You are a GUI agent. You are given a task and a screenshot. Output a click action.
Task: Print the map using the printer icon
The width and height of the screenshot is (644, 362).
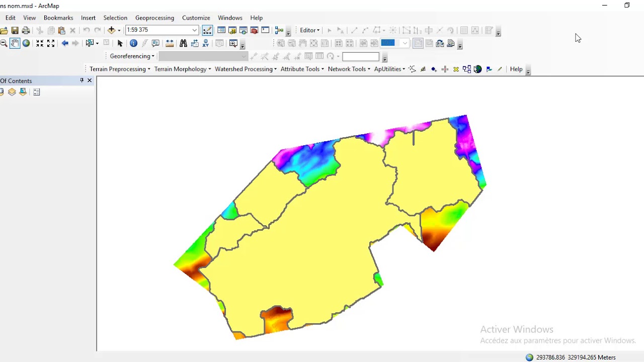26,31
